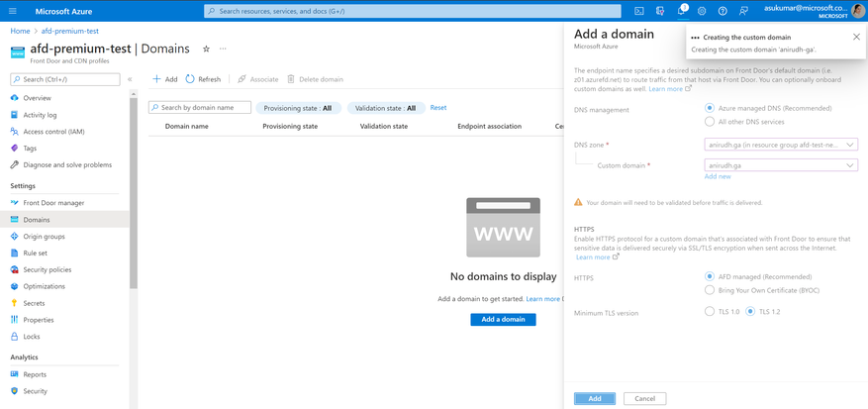Click Delete domain in the toolbar
This screenshot has width=868, height=409.
316,79
